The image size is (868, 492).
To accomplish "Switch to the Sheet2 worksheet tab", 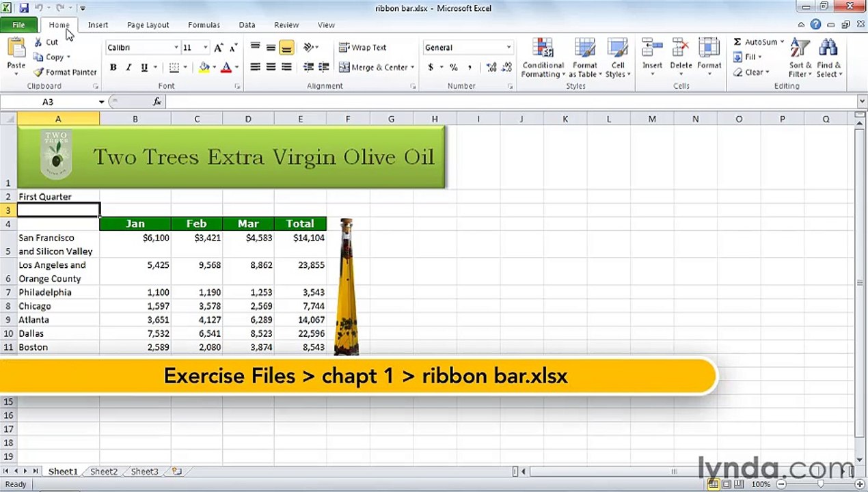I will pyautogui.click(x=104, y=471).
